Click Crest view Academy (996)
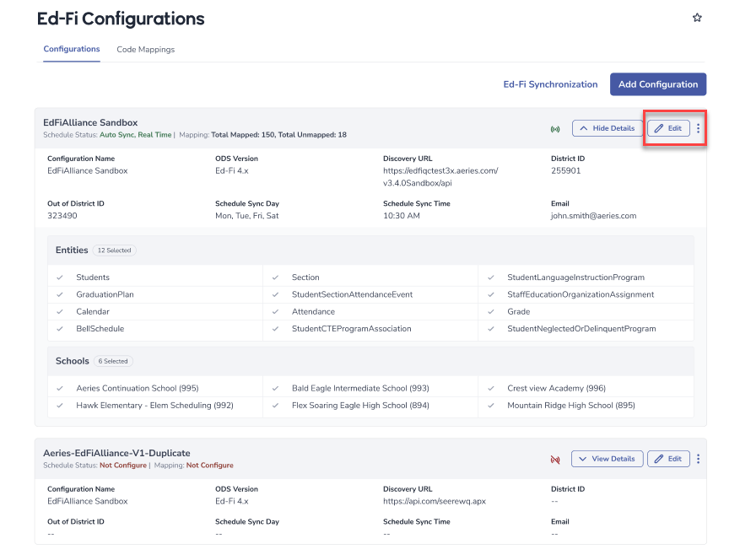The image size is (740, 560). click(556, 388)
